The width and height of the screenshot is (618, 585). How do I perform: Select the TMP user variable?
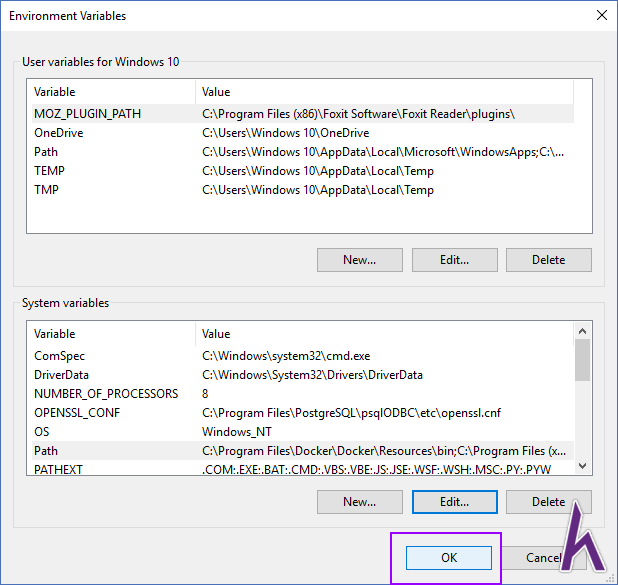303,190
